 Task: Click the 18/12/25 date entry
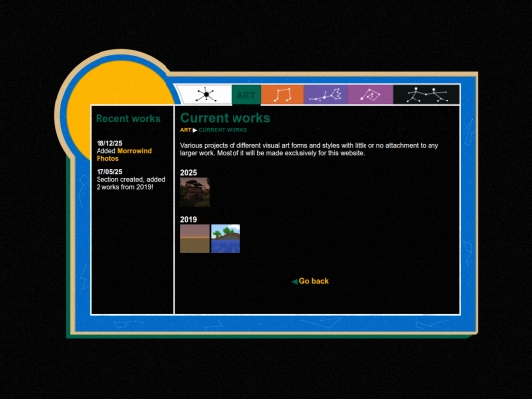109,143
